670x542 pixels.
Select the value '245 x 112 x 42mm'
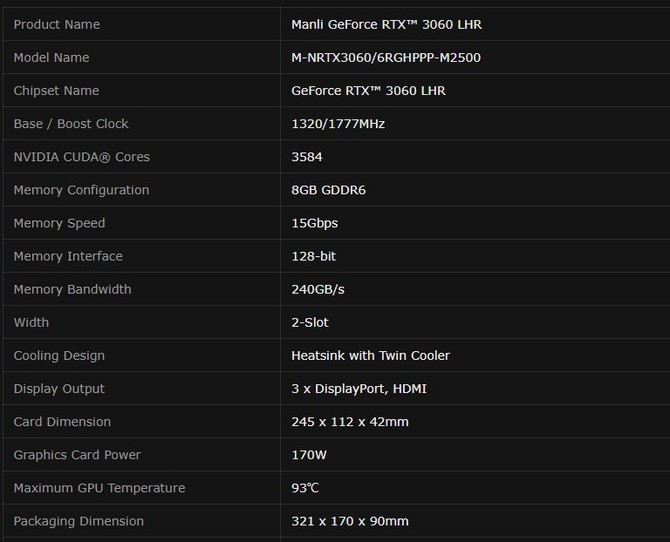[350, 422]
